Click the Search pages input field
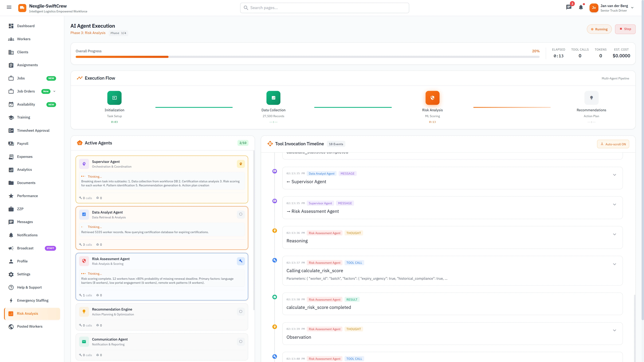The height and width of the screenshot is (362, 644). (325, 8)
